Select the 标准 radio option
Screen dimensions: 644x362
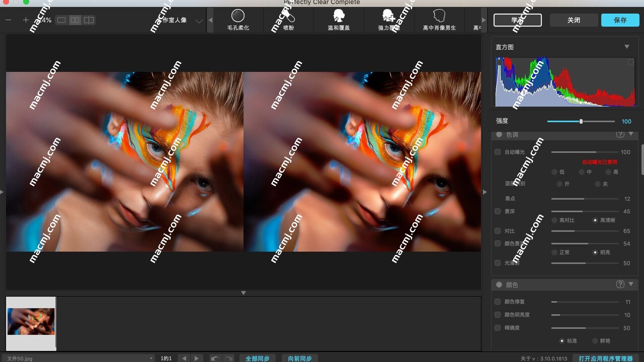pyautogui.click(x=562, y=341)
